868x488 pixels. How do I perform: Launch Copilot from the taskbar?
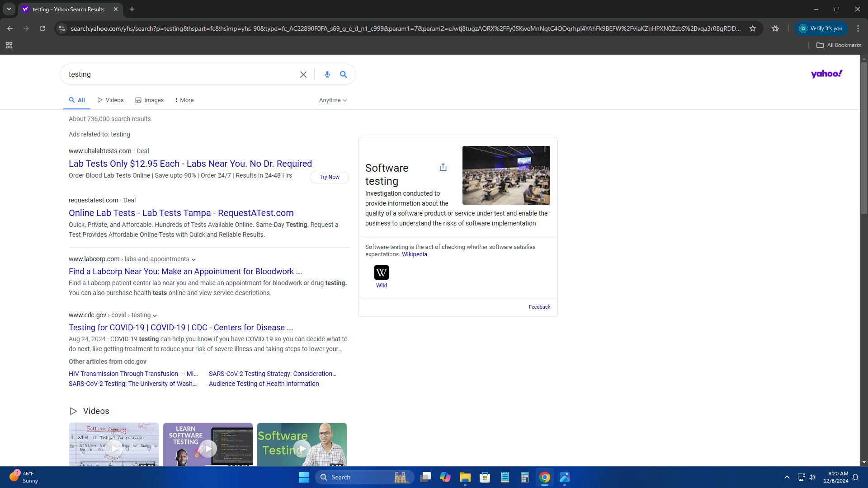[445, 477]
